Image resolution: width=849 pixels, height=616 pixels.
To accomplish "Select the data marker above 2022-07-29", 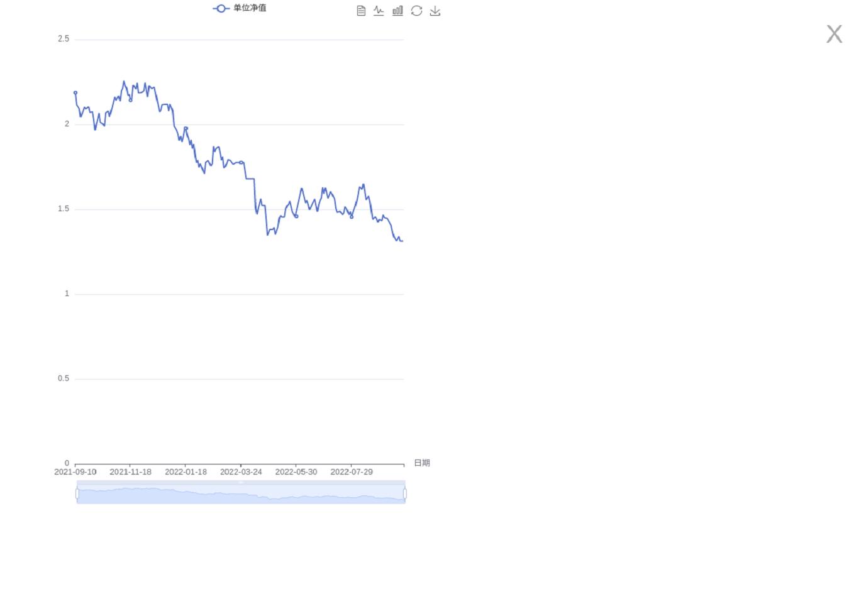I will 352,217.
